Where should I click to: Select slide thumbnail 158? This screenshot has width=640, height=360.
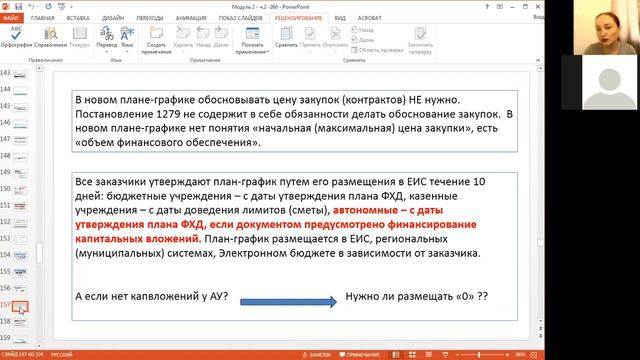coord(20,323)
